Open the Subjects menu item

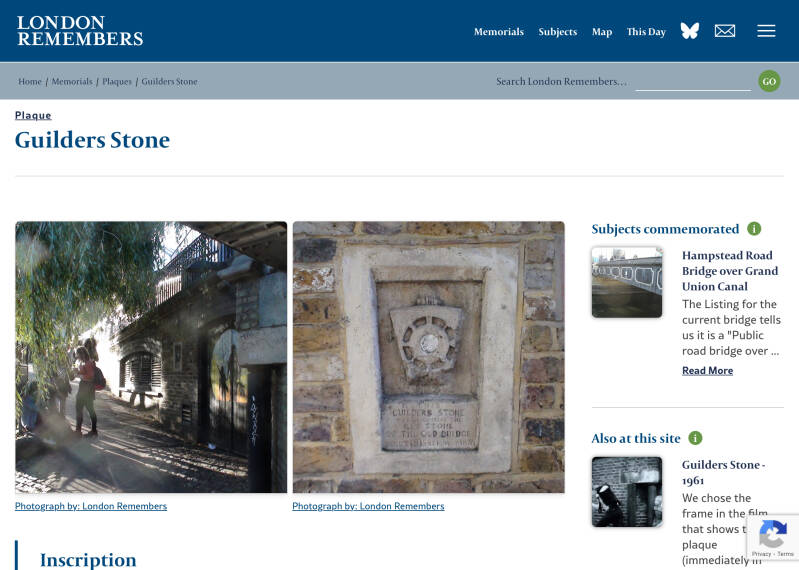click(557, 32)
